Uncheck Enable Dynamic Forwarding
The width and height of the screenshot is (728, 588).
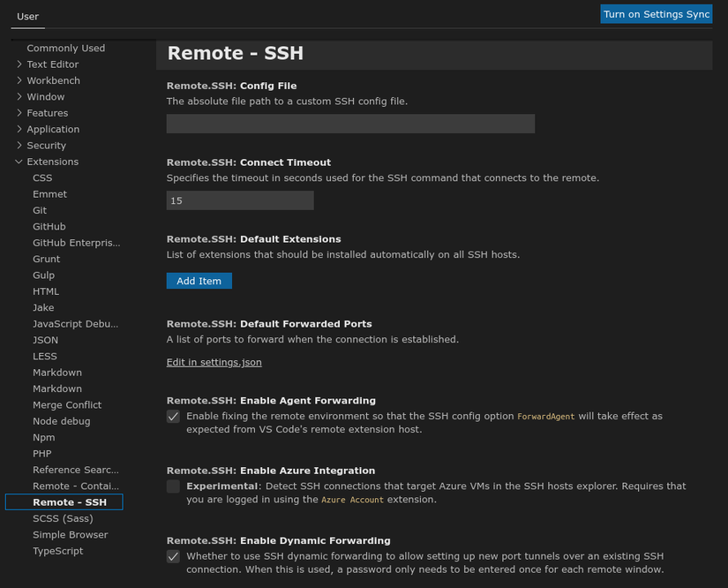pos(173,556)
